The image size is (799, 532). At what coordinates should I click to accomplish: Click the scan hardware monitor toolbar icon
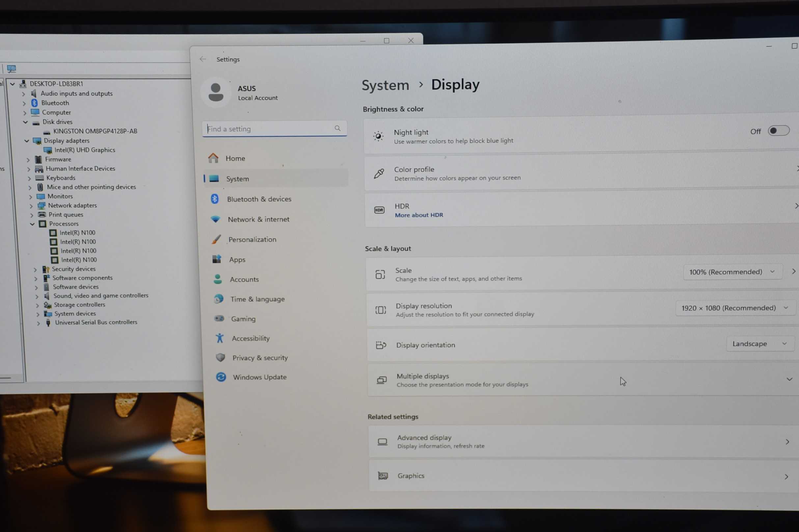point(12,69)
